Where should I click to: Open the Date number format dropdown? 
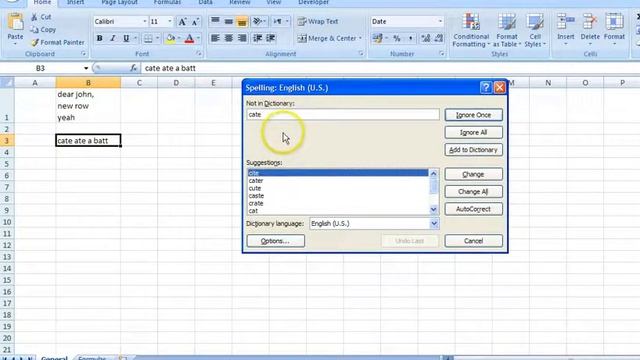[440, 22]
